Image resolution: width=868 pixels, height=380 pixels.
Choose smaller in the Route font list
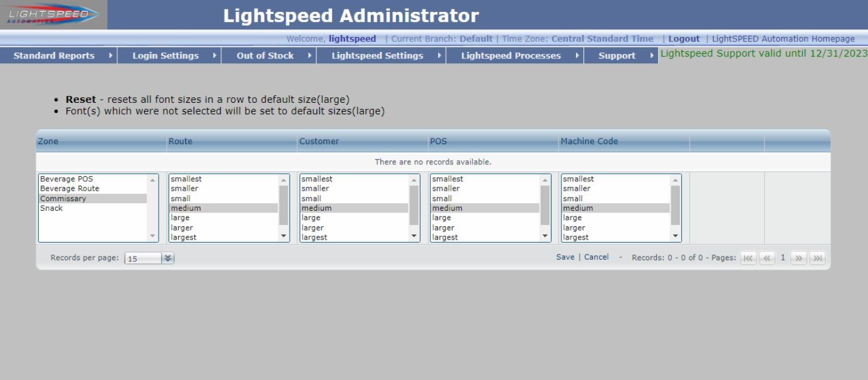(224, 189)
